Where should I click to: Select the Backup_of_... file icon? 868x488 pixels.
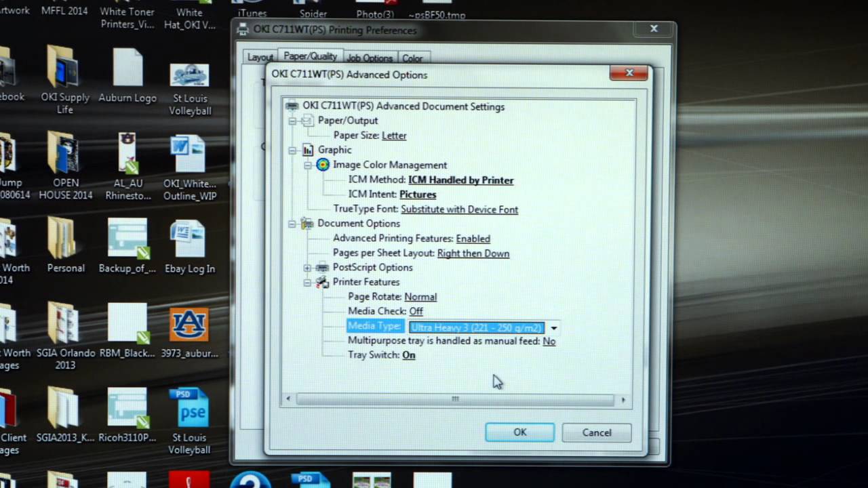click(127, 239)
